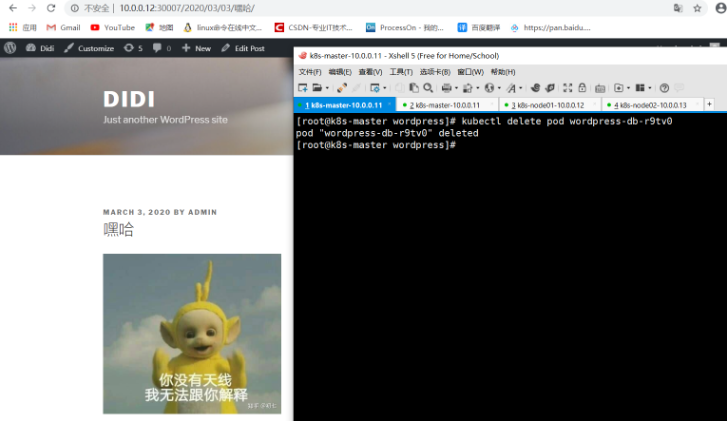Open the 选项卡(B) menu in Xshell
Image resolution: width=727 pixels, height=421 pixels.
tap(435, 72)
